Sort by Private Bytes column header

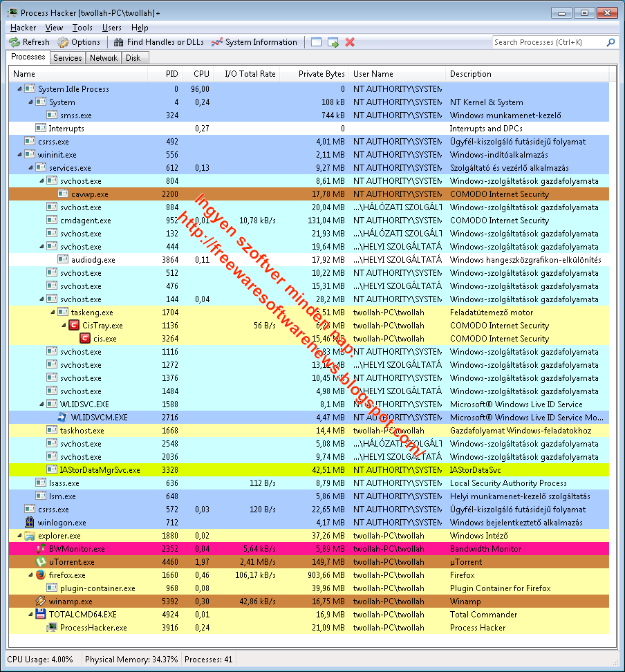pos(314,74)
